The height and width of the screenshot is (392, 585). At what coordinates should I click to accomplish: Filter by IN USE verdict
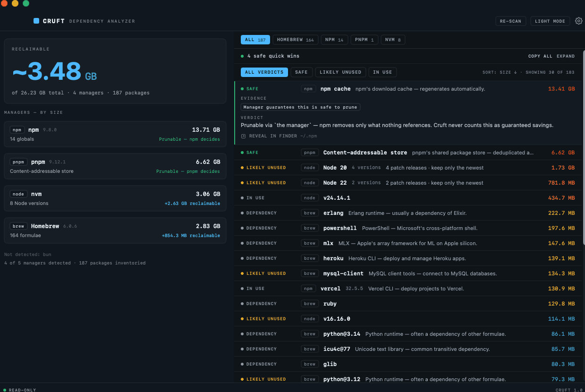[x=382, y=72]
